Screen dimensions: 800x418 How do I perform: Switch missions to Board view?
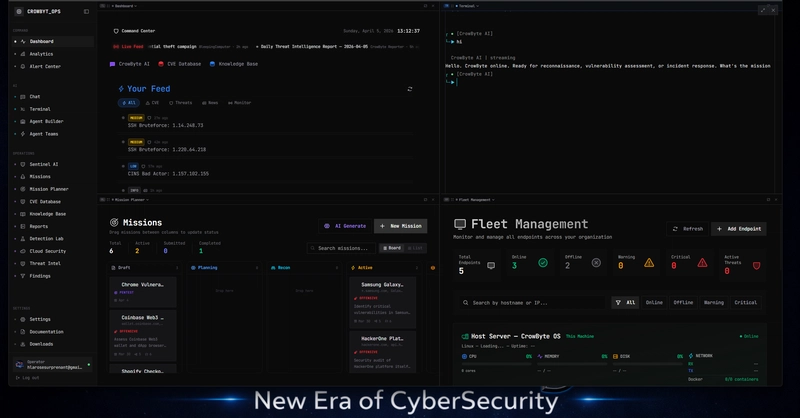(391, 248)
